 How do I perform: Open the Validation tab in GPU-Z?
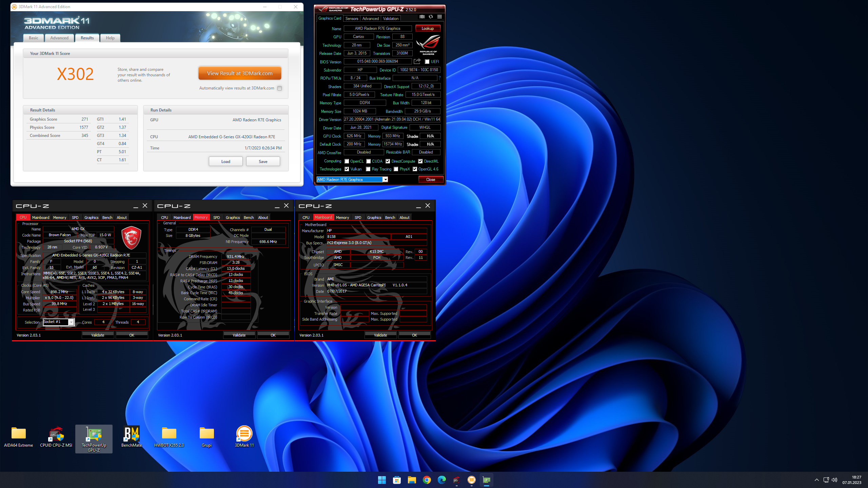[x=391, y=19]
